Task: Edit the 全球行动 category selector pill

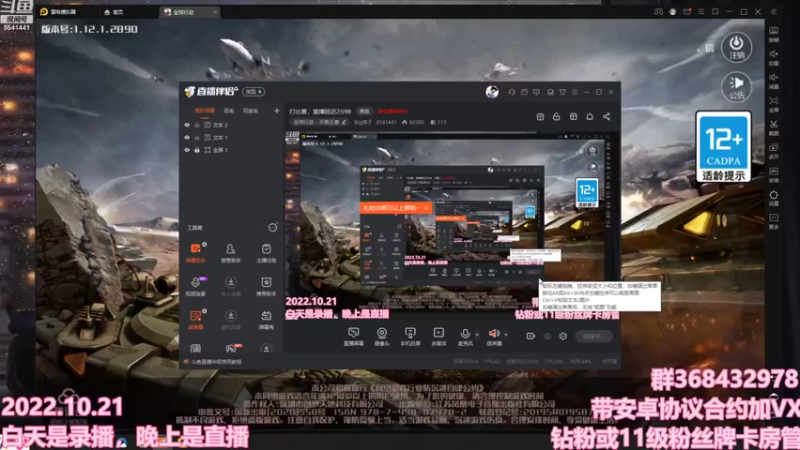Action: click(x=320, y=122)
